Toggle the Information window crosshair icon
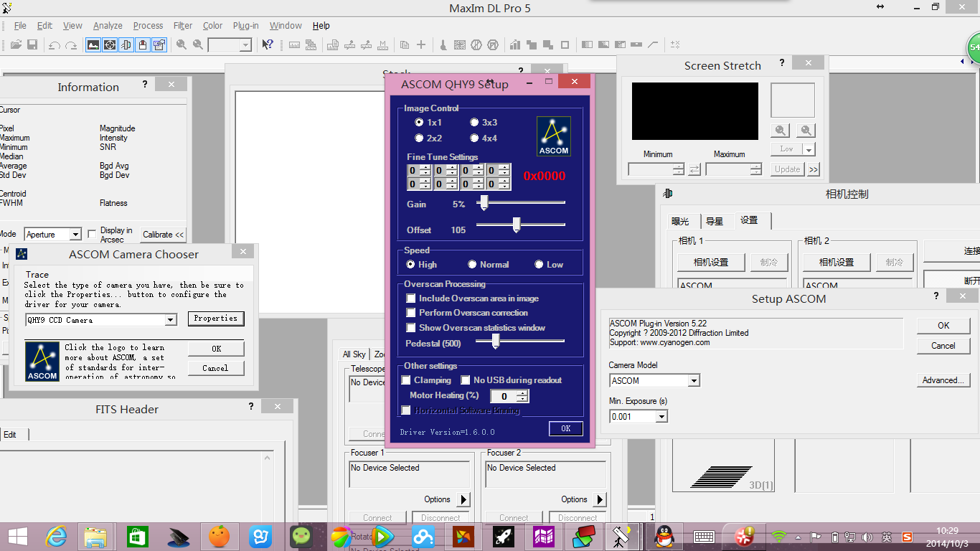The image size is (980, 551). pos(110,44)
